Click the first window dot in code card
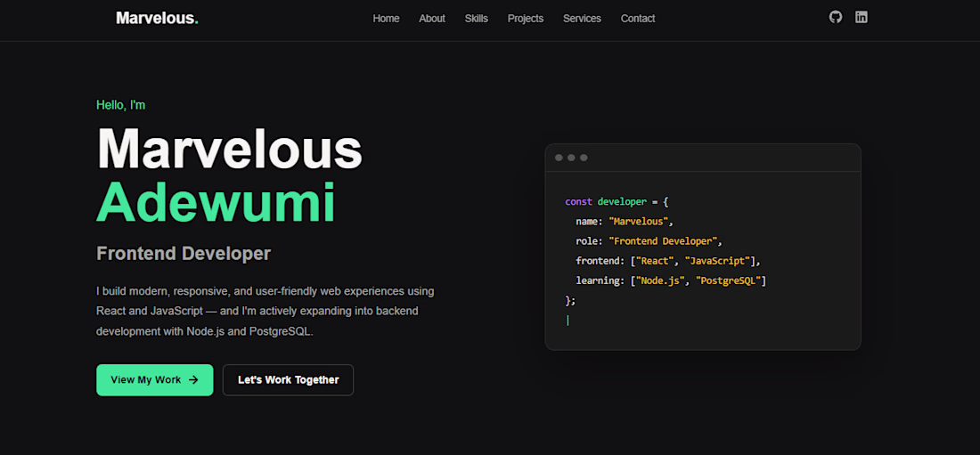 click(559, 158)
